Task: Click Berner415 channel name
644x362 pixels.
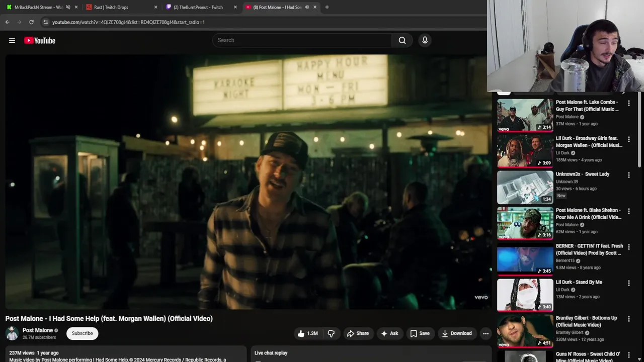Action: [x=565, y=260]
